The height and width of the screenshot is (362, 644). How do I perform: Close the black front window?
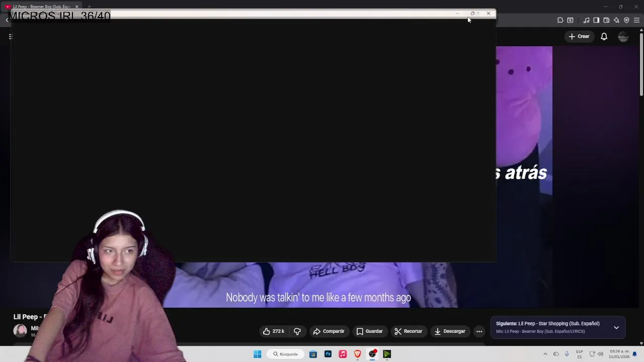click(488, 14)
